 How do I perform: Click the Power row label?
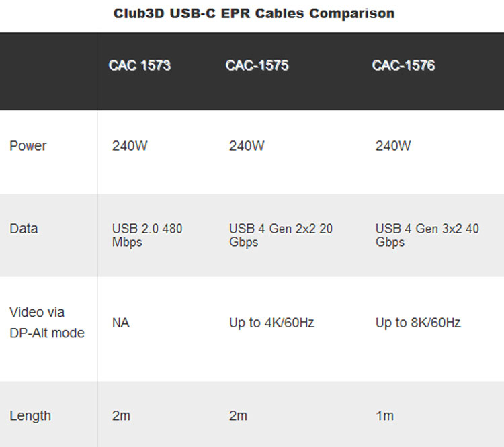(x=28, y=146)
